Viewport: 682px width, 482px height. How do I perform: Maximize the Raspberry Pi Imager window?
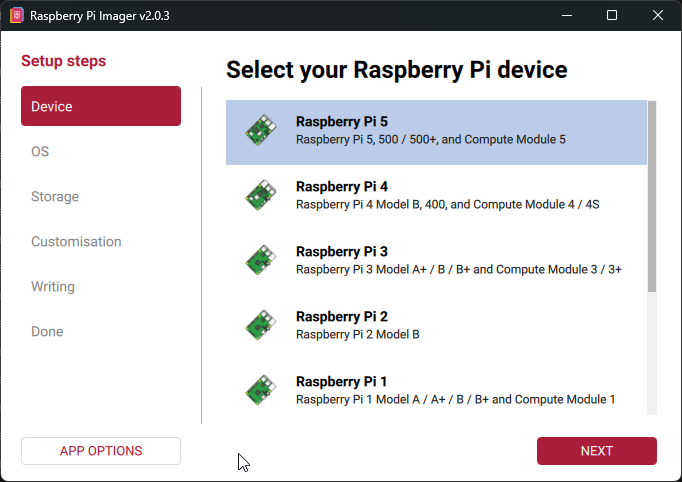(612, 16)
